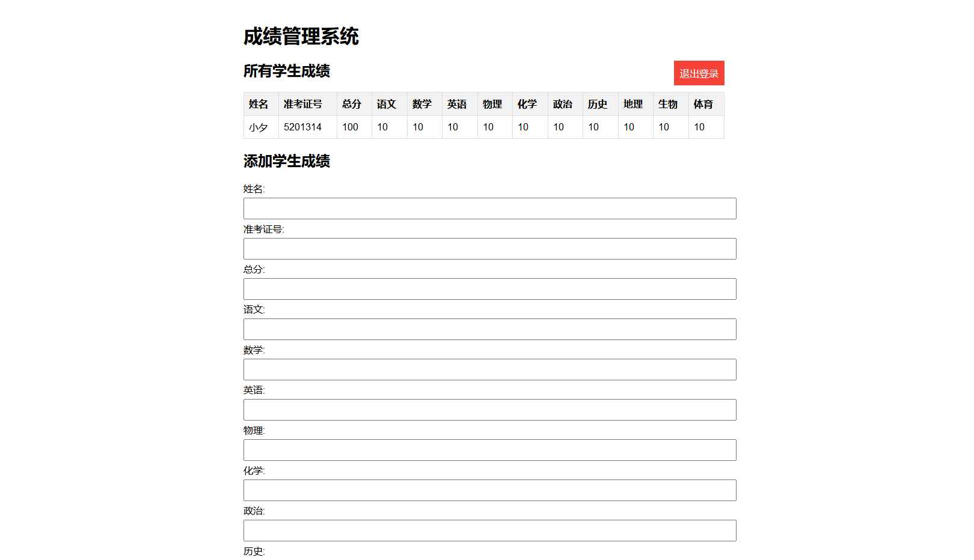Screen dimensions: 974x560
Task: Click the 英语 input field
Action: pos(489,410)
